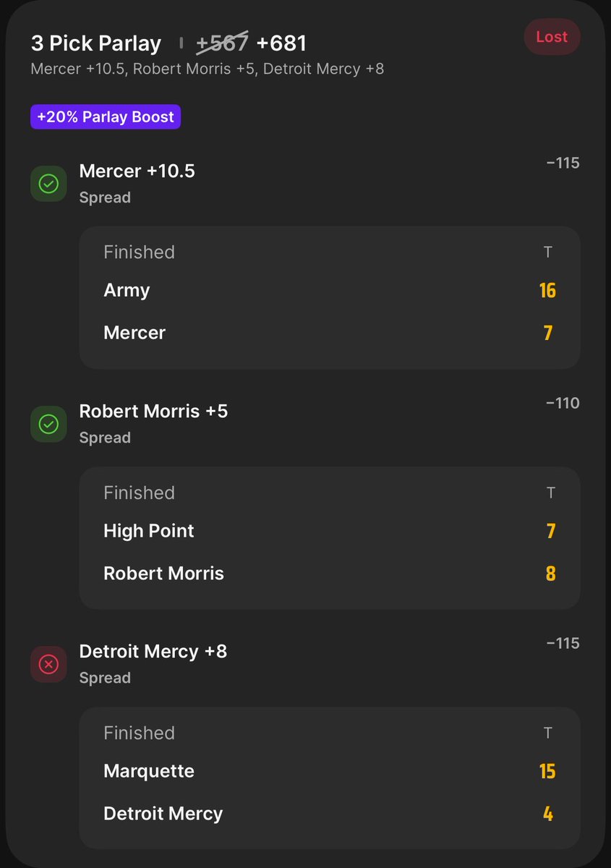This screenshot has width=611, height=868.
Task: Tap the red Lost status badge
Action: [x=552, y=37]
